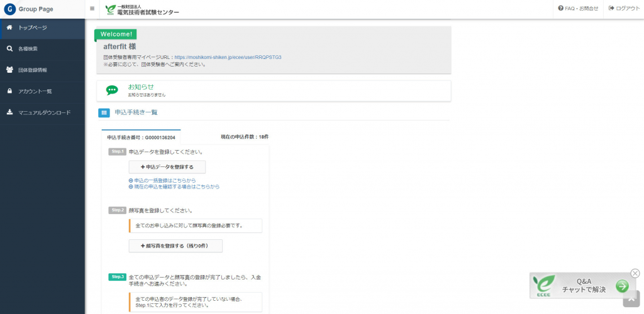Click the Group Page G logo
Screen dimensions: 644x314
[9, 9]
